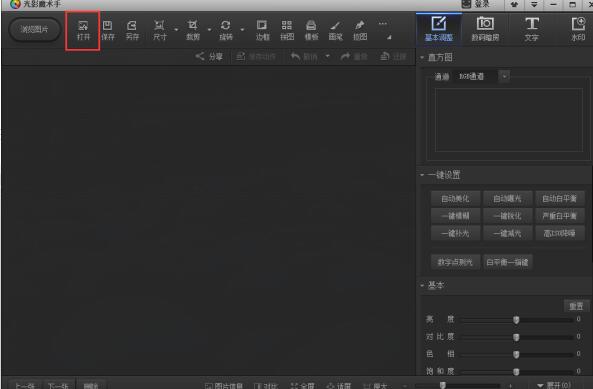593x389 pixels.
Task: Redo with the 重做 arrow
Action: point(354,57)
